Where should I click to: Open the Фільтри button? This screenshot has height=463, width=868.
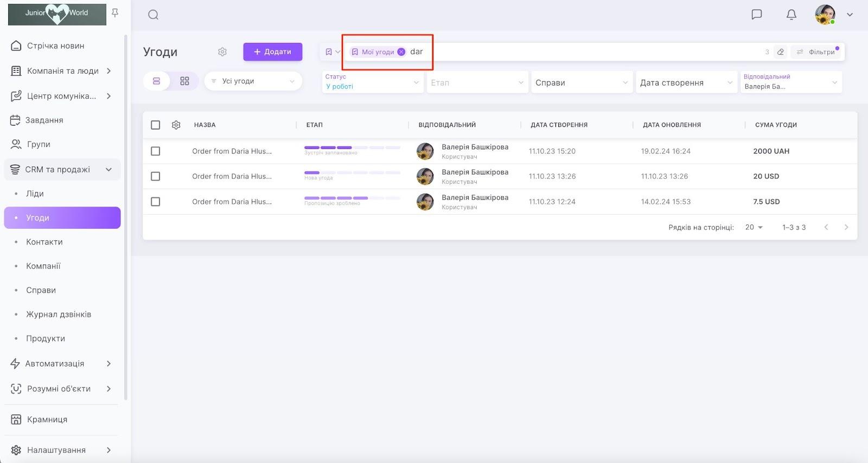816,52
